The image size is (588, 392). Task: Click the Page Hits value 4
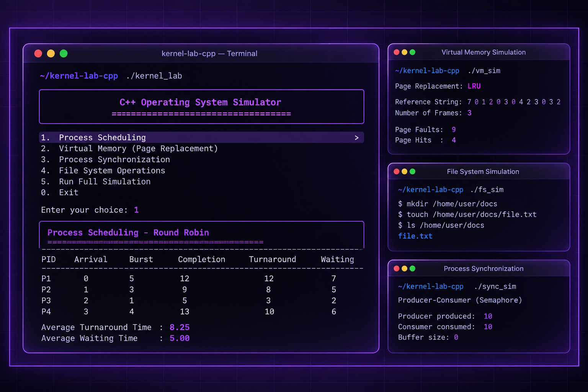click(454, 140)
